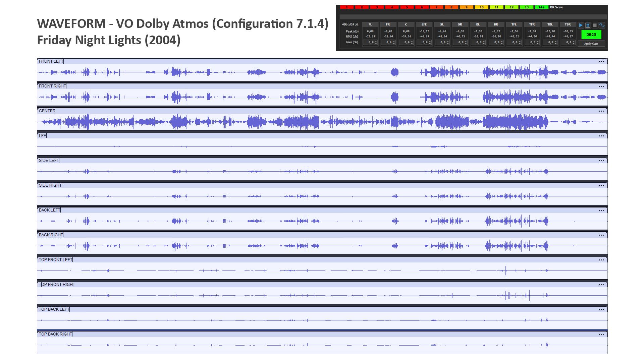Click the 48kHz/24 bit format label
Screen dimensions: 644x362
click(x=350, y=24)
